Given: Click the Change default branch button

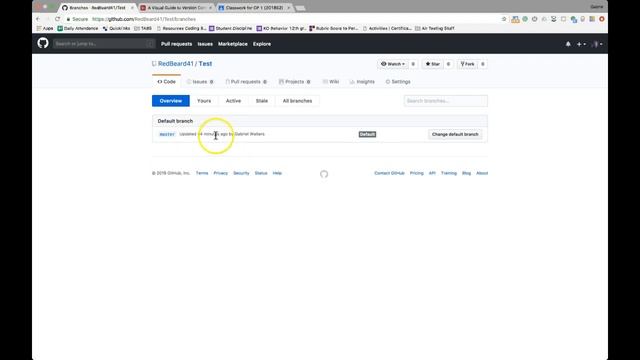Looking at the screenshot, I should point(455,134).
